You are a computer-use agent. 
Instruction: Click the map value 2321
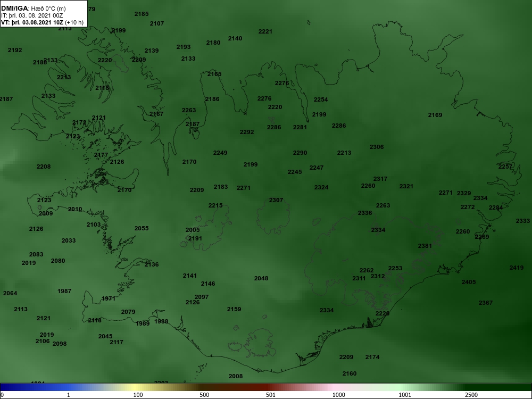tap(406, 186)
